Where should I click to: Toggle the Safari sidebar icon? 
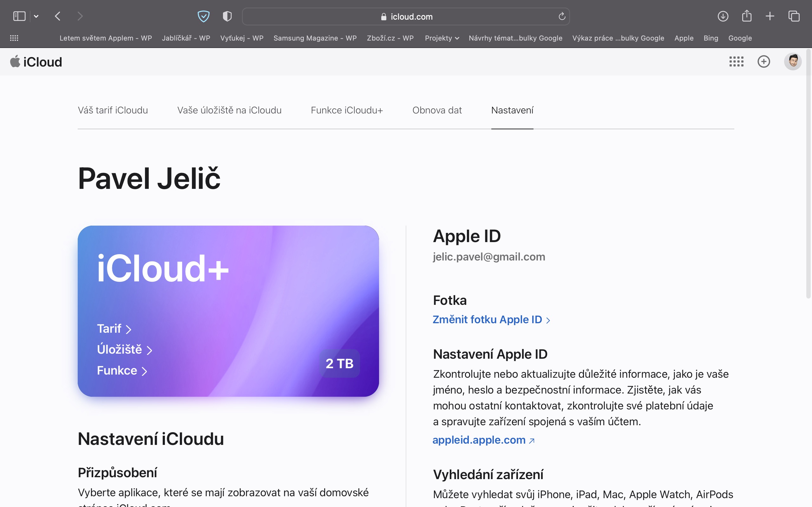coord(19,16)
